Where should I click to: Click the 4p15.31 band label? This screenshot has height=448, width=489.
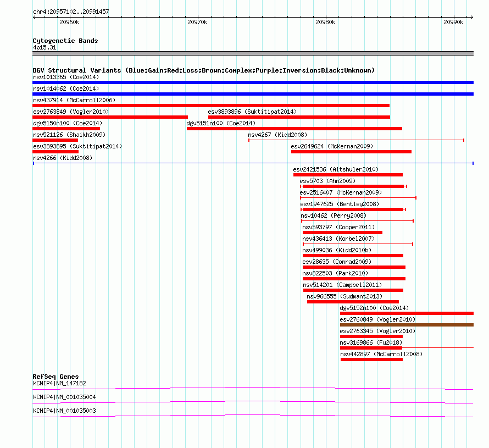pos(45,47)
